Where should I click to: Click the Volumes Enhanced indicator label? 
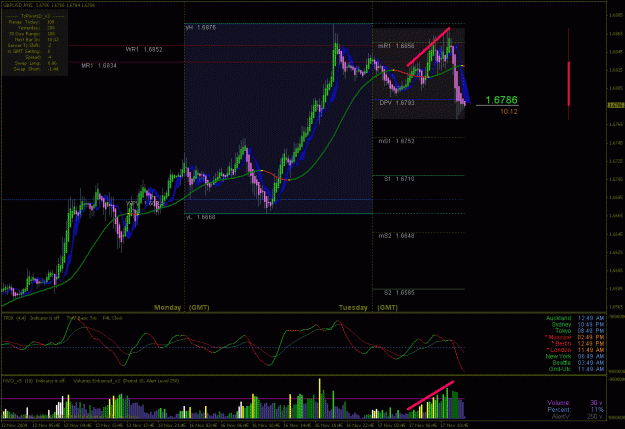(x=126, y=381)
